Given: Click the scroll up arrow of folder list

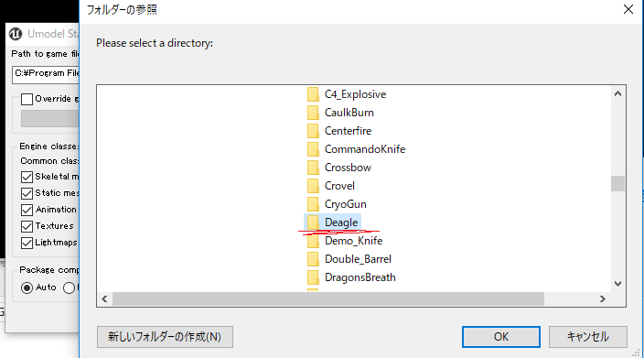Looking at the screenshot, I should coord(617,93).
